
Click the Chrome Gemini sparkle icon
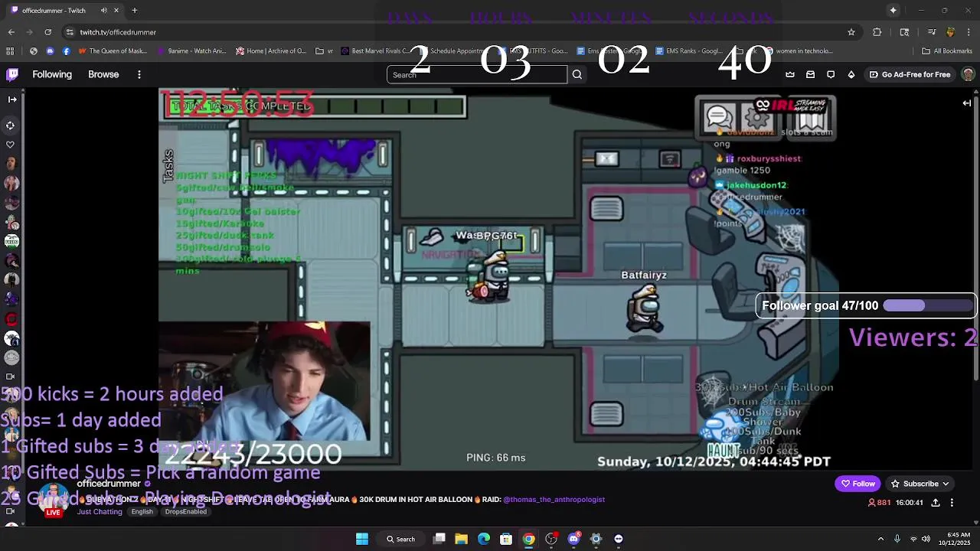coord(893,10)
